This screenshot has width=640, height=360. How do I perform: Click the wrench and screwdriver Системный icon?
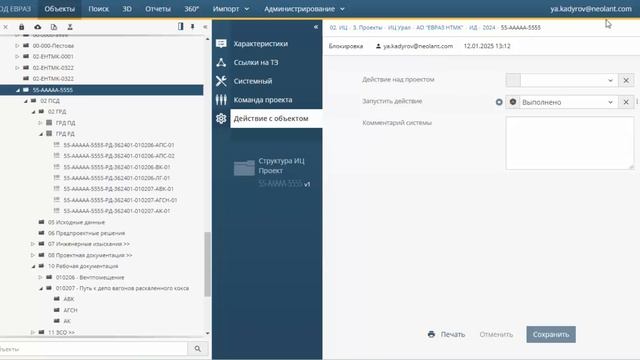click(221, 81)
